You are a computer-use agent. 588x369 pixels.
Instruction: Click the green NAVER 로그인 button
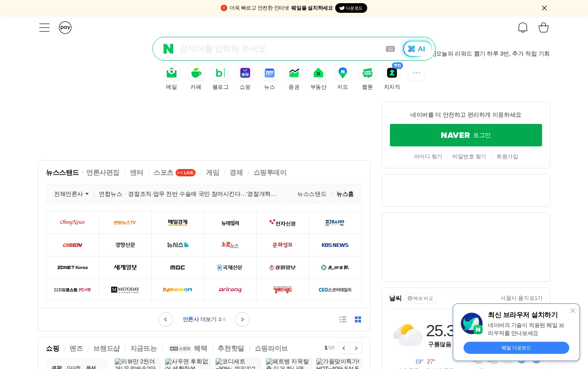pos(466,135)
